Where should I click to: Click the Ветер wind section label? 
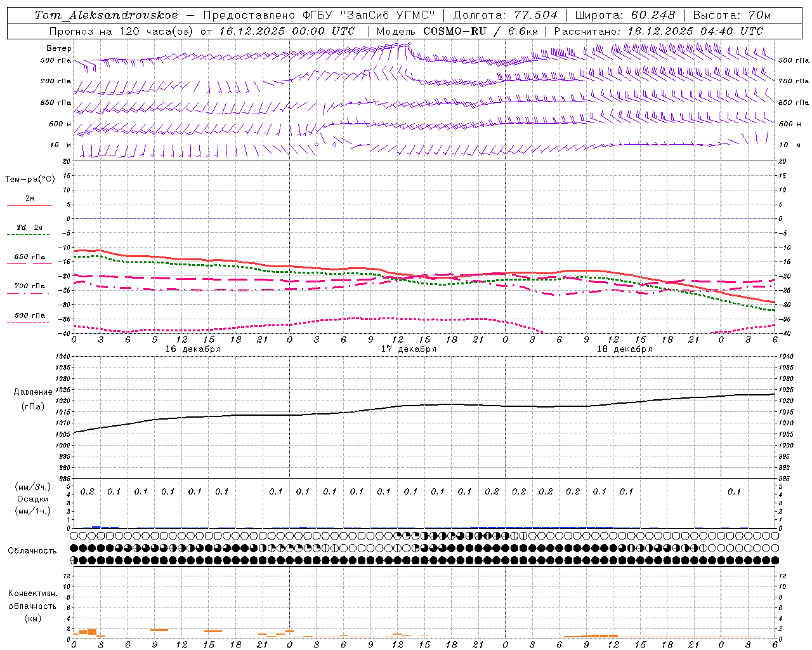point(59,48)
